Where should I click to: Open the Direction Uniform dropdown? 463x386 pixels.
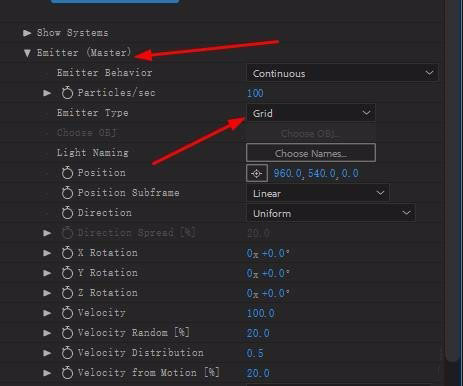(331, 213)
